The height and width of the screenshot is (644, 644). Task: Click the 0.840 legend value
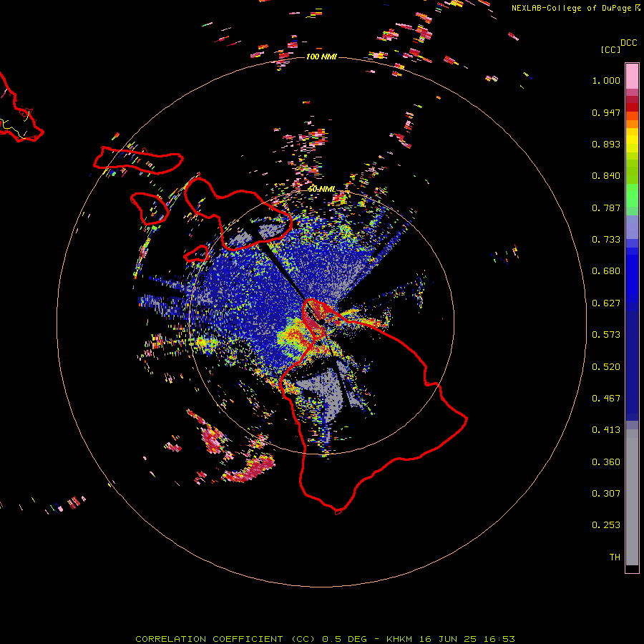click(606, 176)
